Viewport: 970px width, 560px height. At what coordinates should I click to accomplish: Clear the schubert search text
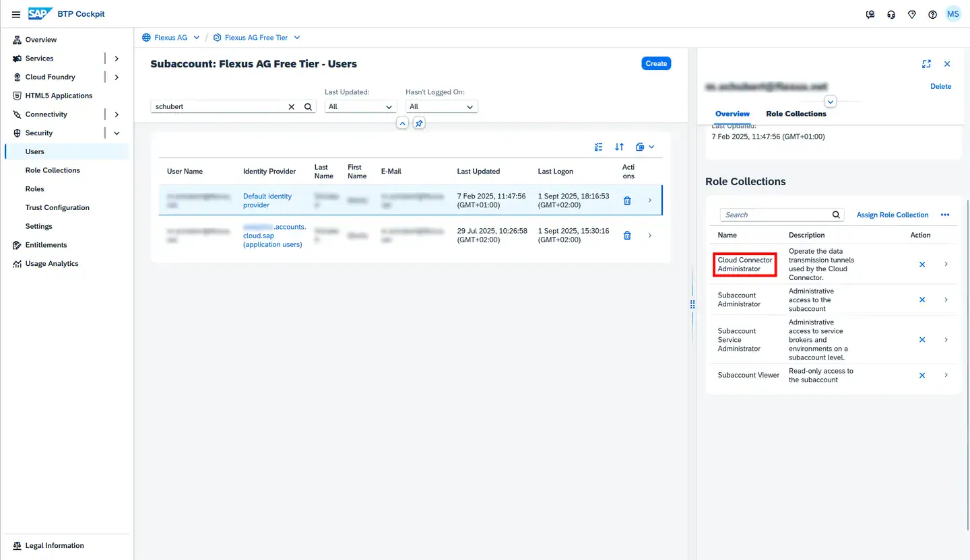pyautogui.click(x=292, y=106)
